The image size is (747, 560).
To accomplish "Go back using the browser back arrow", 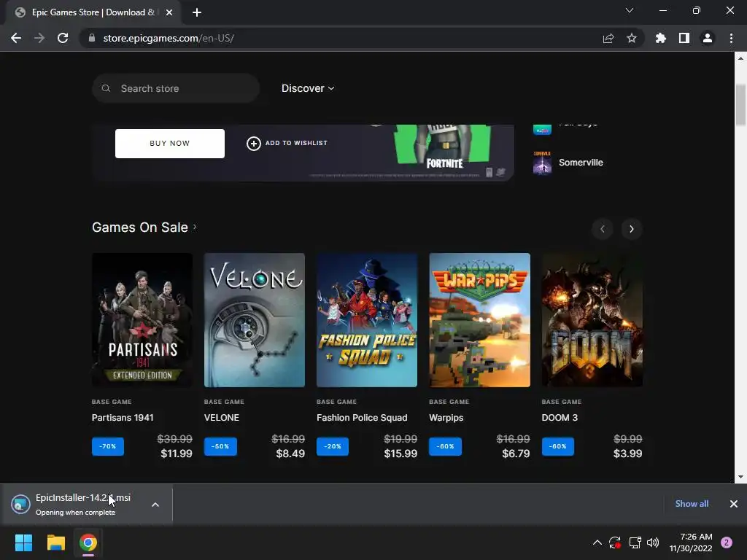I will [16, 38].
